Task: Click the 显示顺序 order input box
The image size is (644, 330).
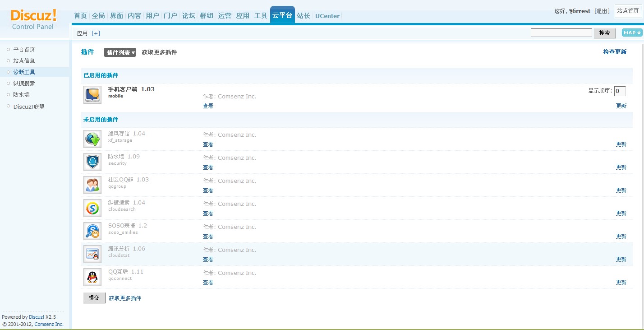Action: coord(620,91)
